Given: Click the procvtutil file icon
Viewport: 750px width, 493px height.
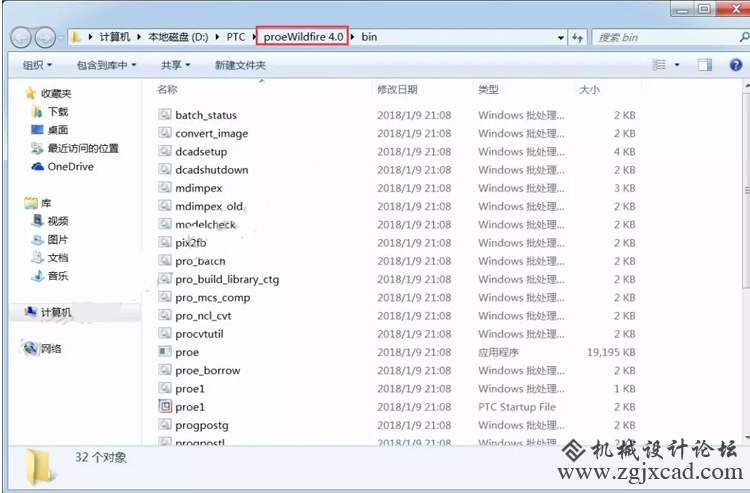Looking at the screenshot, I should pyautogui.click(x=165, y=333).
